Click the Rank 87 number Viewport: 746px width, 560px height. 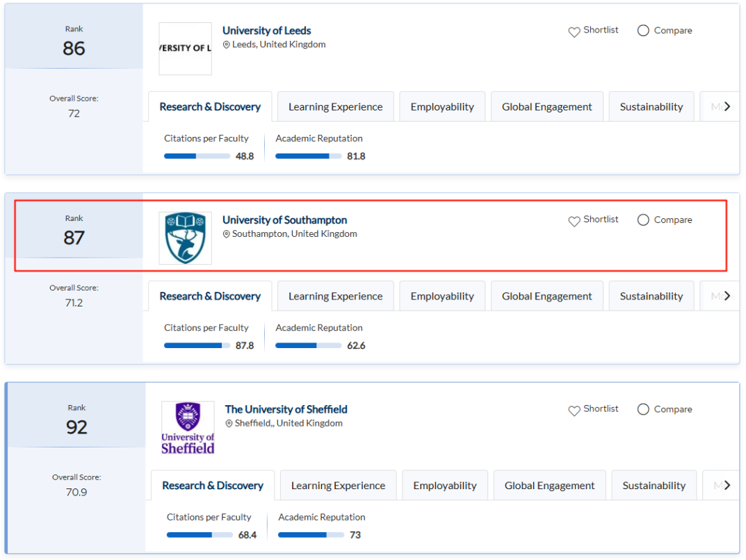pos(74,237)
